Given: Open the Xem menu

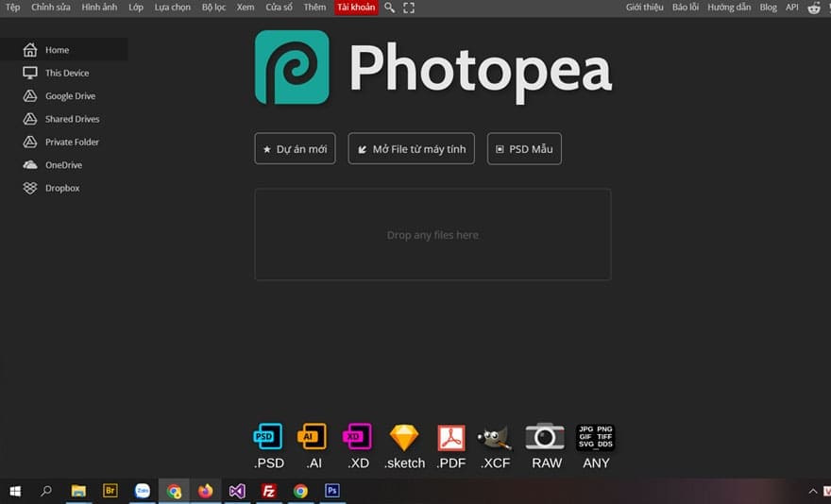Looking at the screenshot, I should (246, 8).
